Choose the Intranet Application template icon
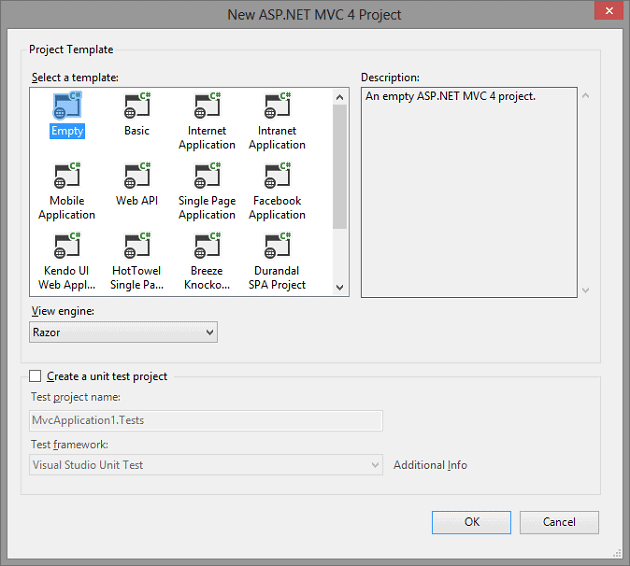The height and width of the screenshot is (566, 630). (x=277, y=105)
